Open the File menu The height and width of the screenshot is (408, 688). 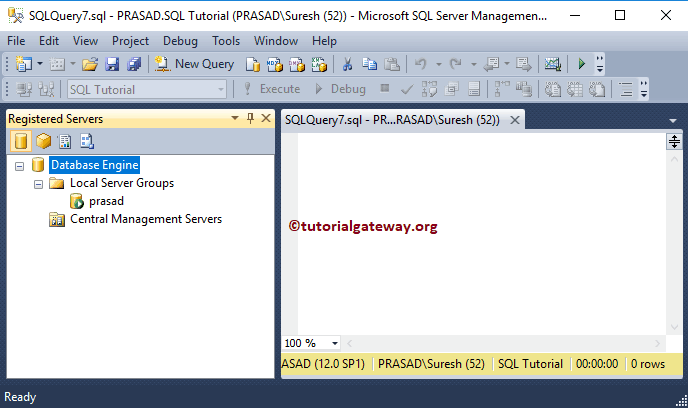click(x=16, y=41)
